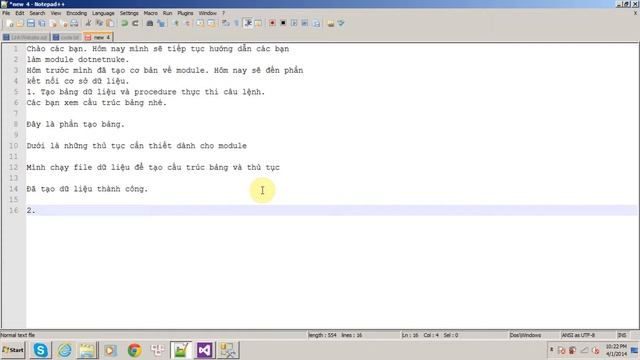Viewport: 640px width, 360px height.
Task: Toggle synchronized horizontal scrolling
Action: tap(211, 23)
